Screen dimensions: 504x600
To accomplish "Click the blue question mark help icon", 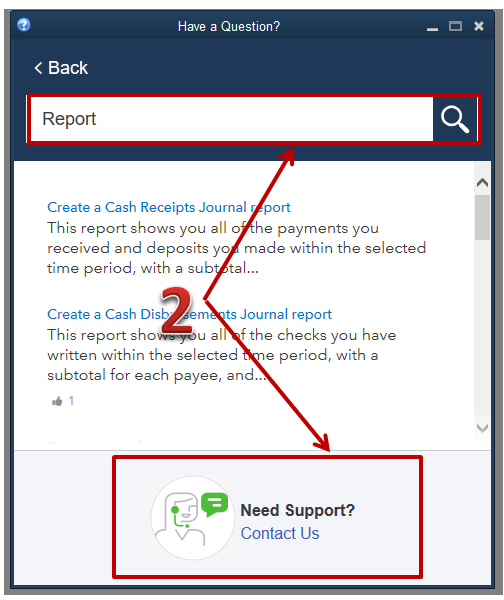I will point(24,25).
